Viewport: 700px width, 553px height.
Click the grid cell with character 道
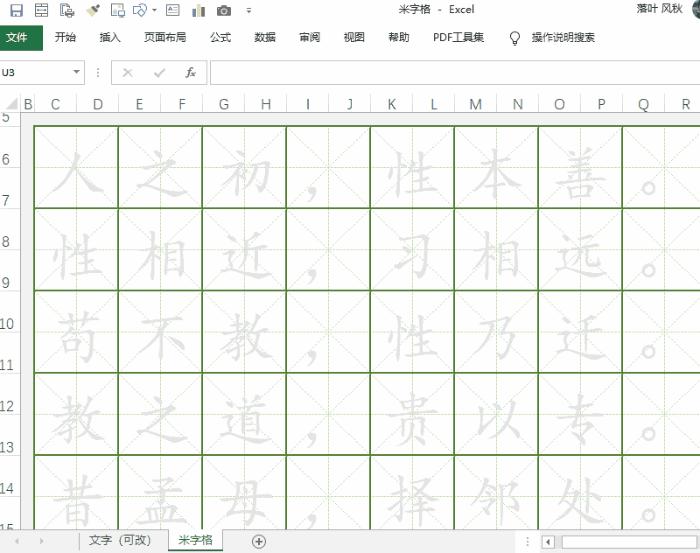point(244,414)
